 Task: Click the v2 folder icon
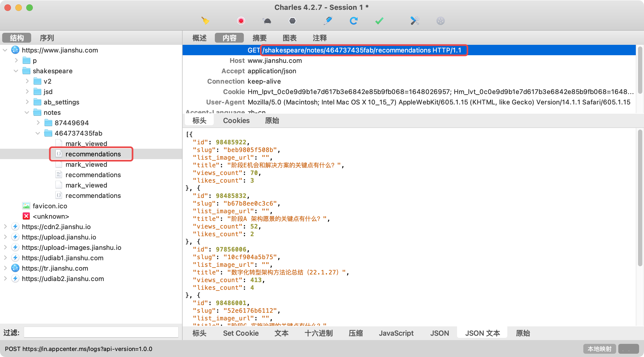pyautogui.click(x=37, y=81)
